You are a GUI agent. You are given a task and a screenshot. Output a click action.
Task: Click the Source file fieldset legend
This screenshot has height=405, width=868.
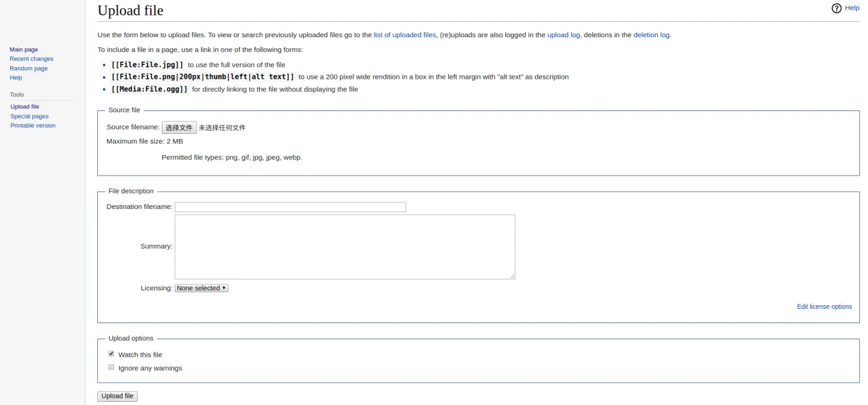click(124, 110)
